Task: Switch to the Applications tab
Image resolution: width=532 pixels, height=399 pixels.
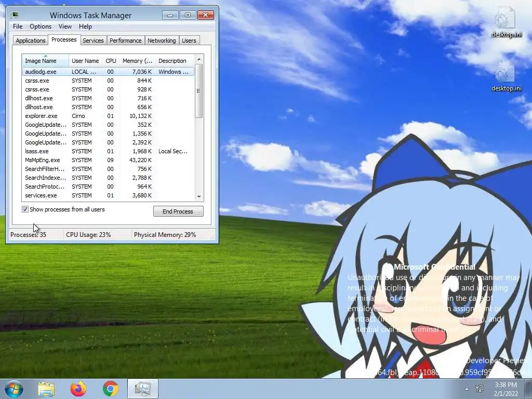Action: click(x=31, y=41)
